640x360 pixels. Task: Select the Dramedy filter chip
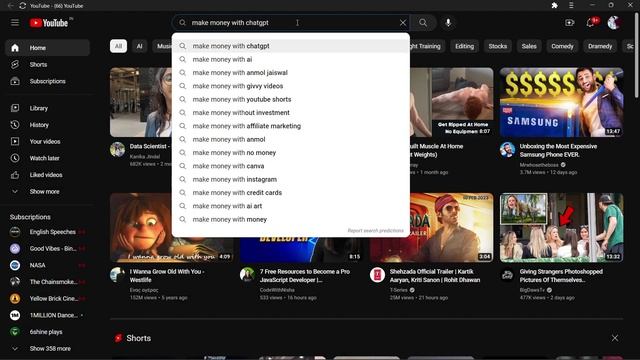click(x=600, y=46)
